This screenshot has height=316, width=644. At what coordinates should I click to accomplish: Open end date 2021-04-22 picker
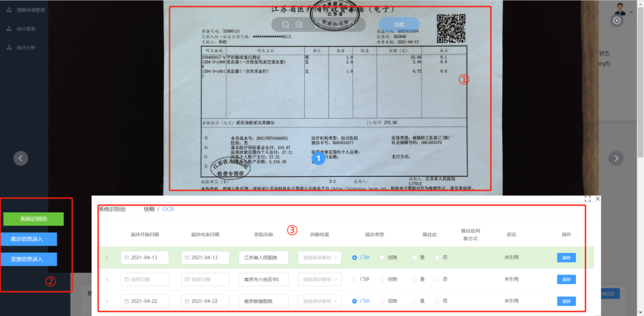coord(205,301)
